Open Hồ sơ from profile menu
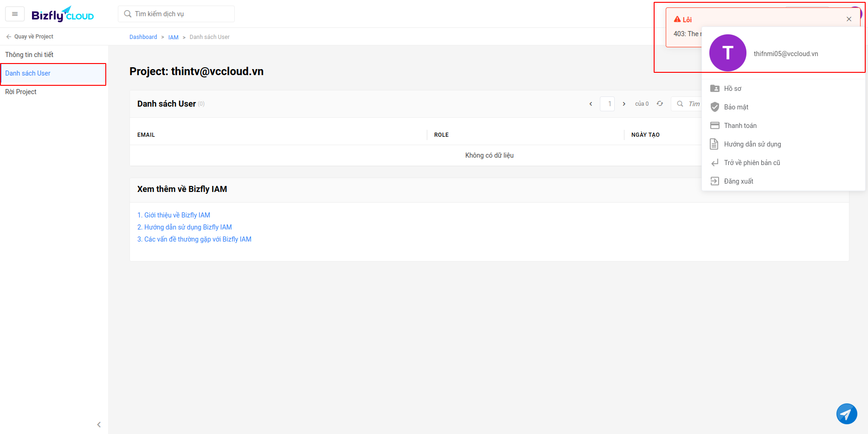This screenshot has width=868, height=434. pos(733,89)
